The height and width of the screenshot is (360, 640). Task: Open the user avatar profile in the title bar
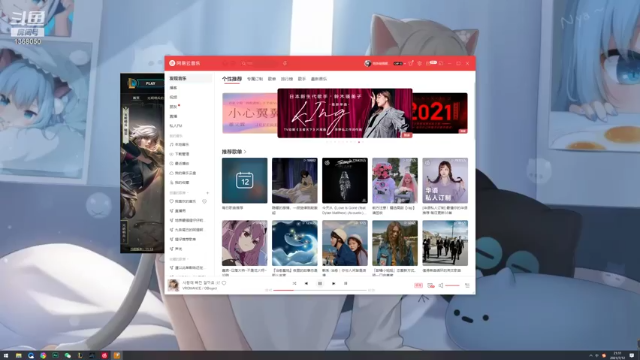pos(367,63)
